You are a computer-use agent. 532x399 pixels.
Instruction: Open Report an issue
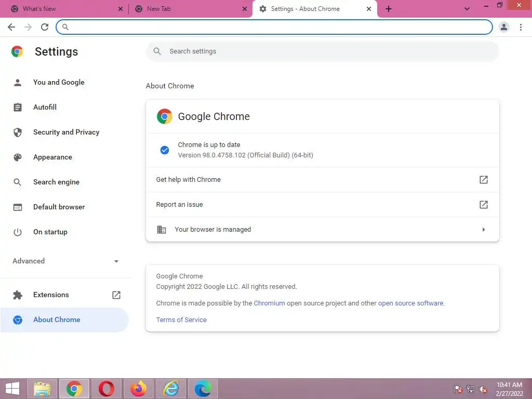pos(322,205)
